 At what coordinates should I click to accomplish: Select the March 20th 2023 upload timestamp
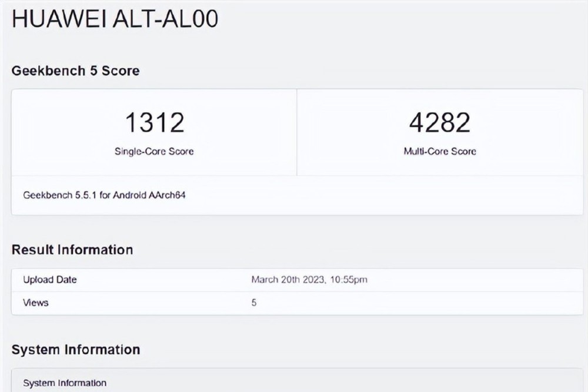[309, 280]
